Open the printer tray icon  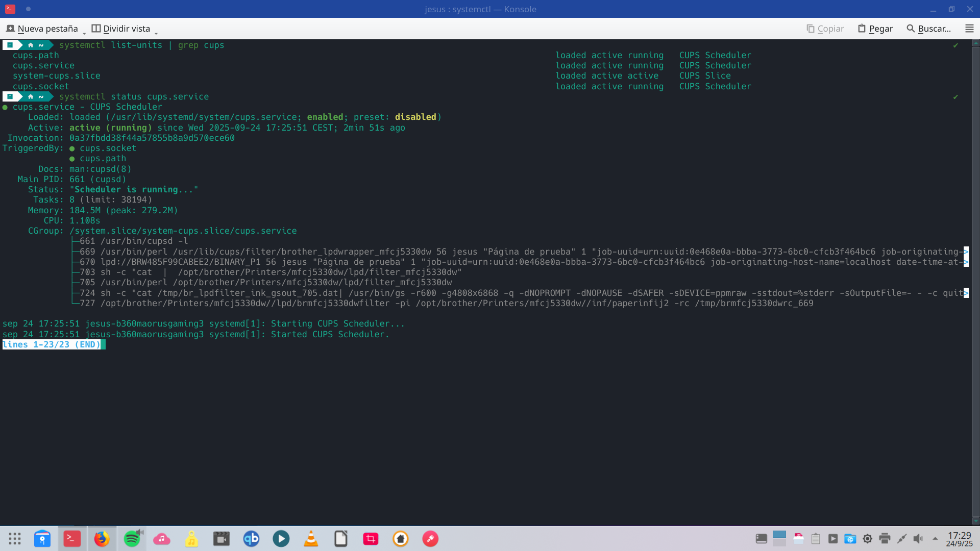(885, 539)
